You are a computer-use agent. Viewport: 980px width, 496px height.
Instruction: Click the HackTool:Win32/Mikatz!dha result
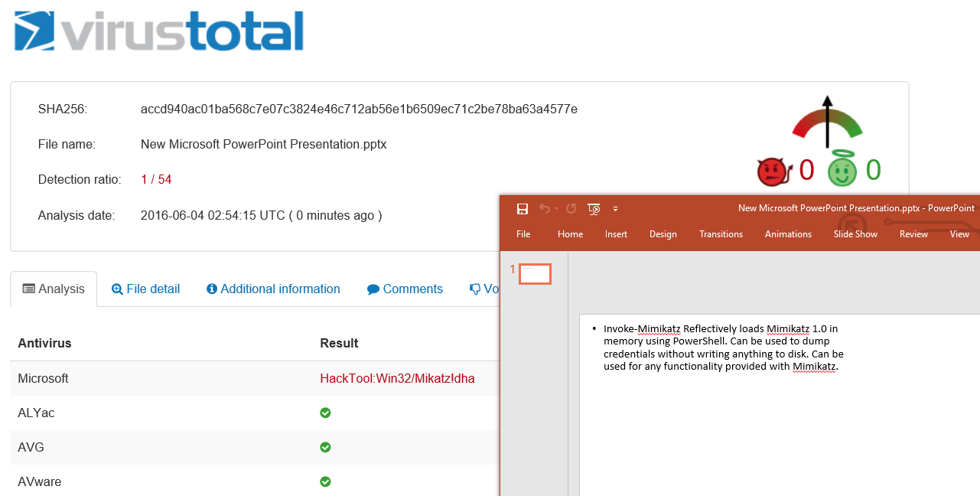(x=397, y=378)
